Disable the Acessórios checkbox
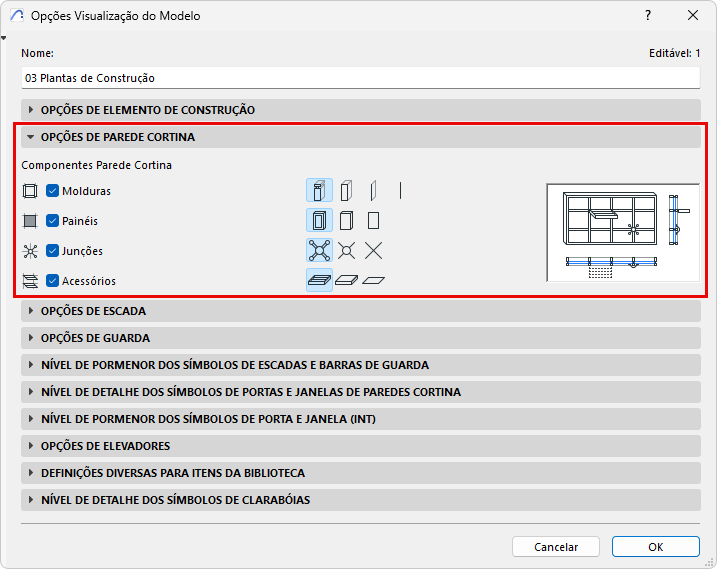This screenshot has height=569, width=717. pos(52,281)
